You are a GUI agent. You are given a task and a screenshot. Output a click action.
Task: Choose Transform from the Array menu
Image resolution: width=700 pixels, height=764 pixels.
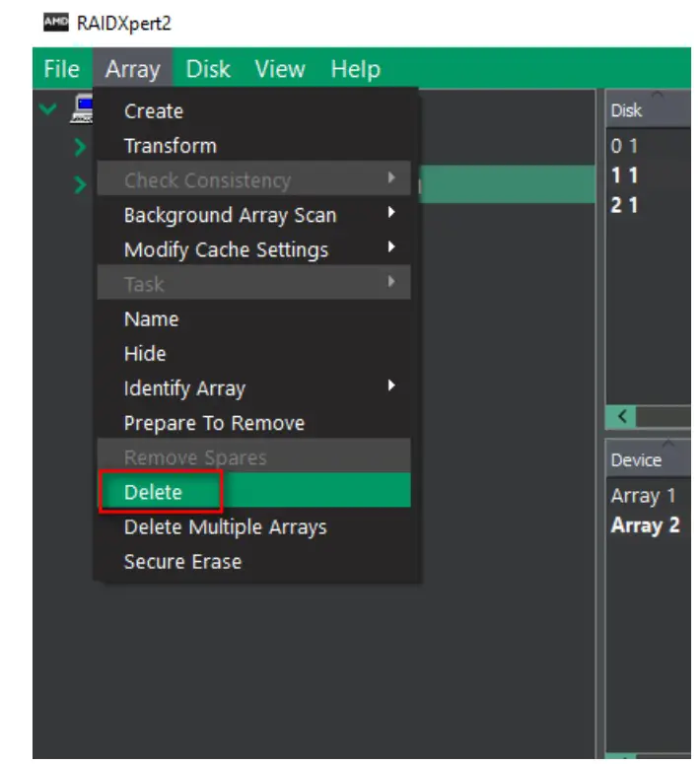254,146
